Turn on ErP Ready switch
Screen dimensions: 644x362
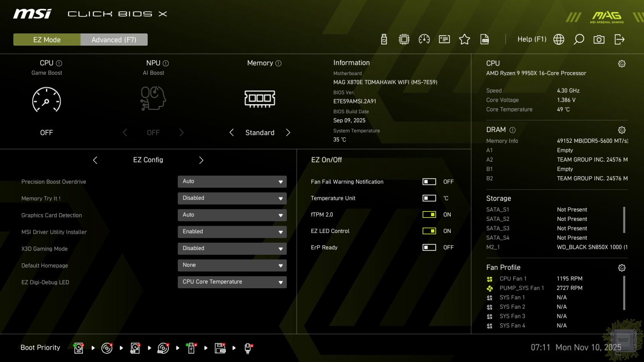[x=429, y=247]
